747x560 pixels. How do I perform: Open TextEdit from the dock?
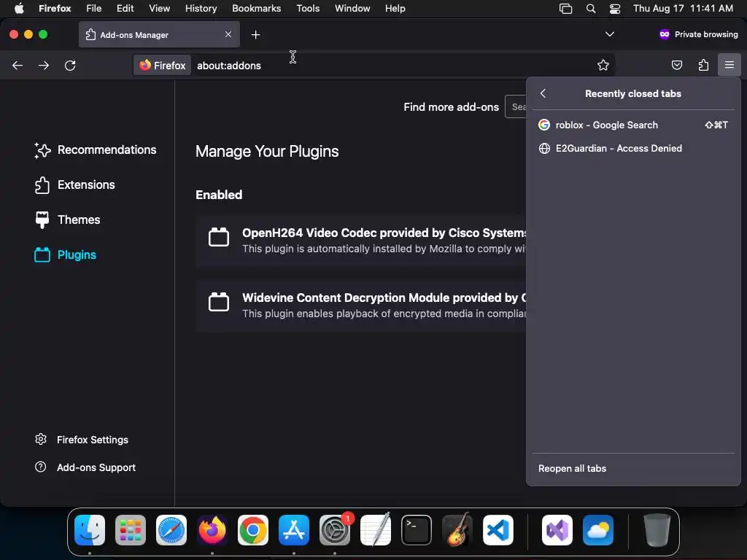point(376,530)
